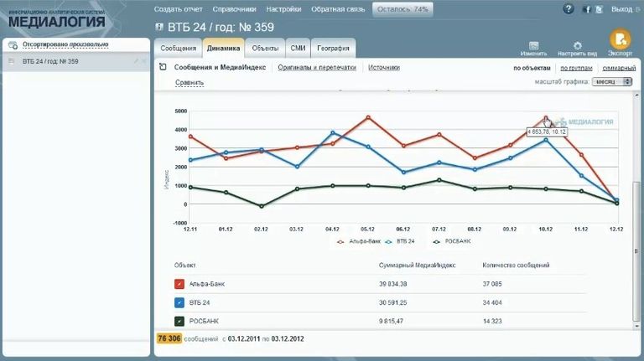Click the blue ВТБ 24 color swatch in table
644x361 pixels.
tap(179, 302)
